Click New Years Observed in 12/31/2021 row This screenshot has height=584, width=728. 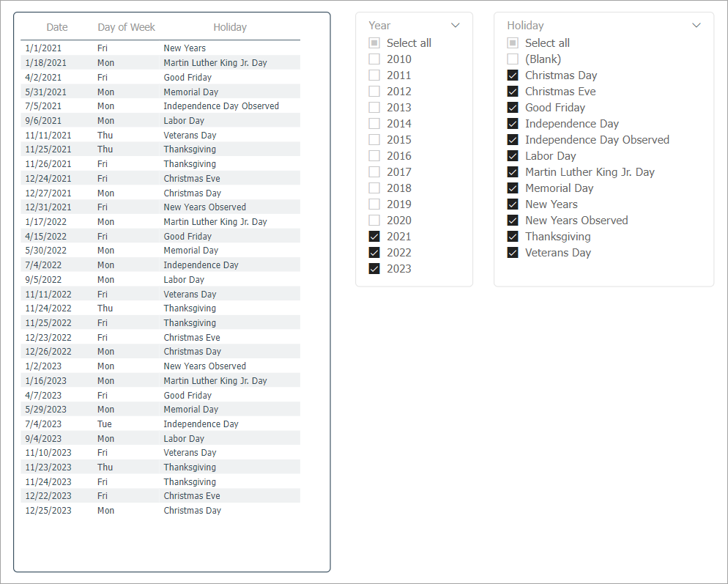(x=205, y=207)
